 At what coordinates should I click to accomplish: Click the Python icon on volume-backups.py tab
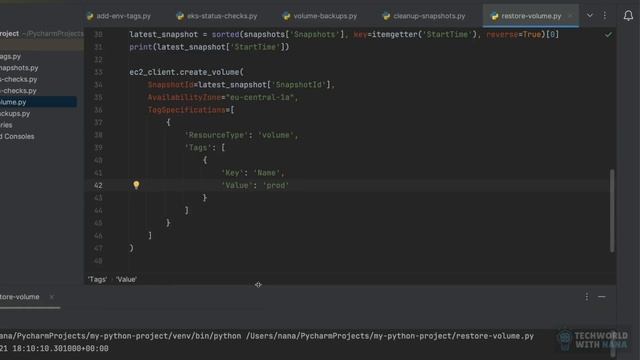[x=286, y=16]
